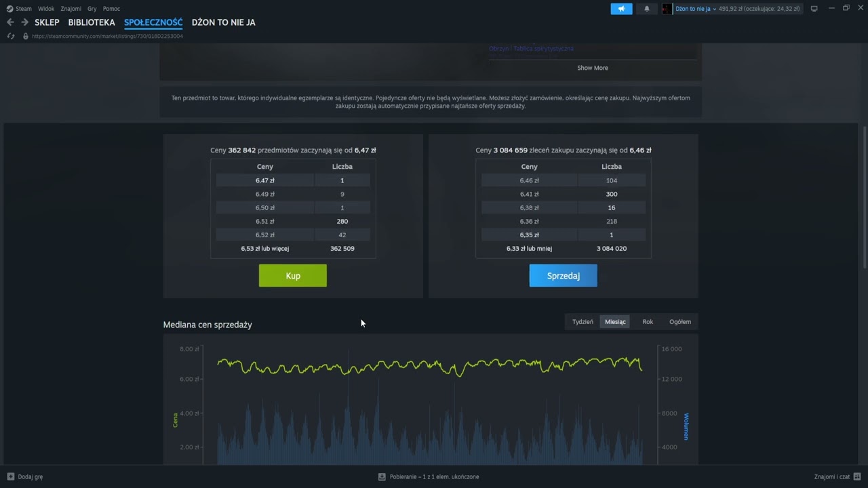The width and height of the screenshot is (868, 488).
Task: Click the plus icon next to Dodaj grę
Action: pyautogui.click(x=10, y=476)
